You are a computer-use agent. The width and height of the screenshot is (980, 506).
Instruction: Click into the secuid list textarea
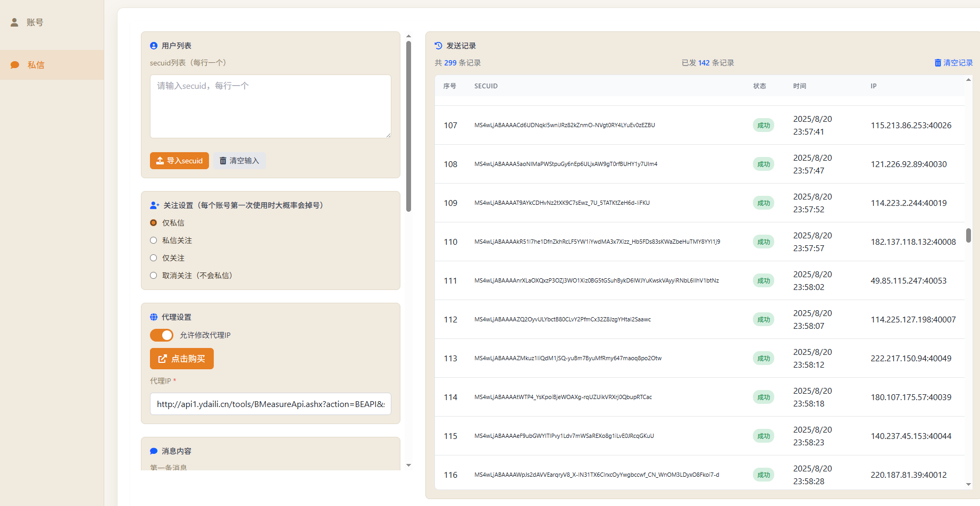(270, 106)
